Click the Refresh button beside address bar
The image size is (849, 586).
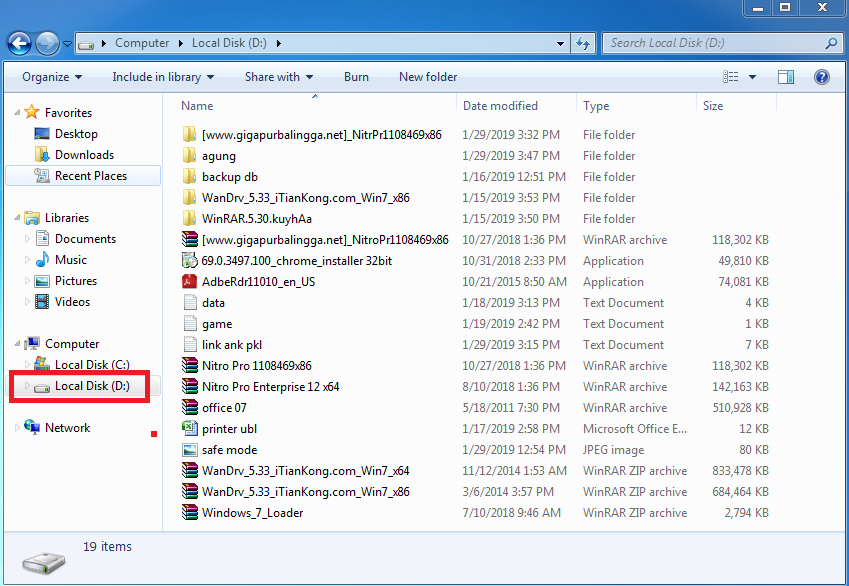583,43
